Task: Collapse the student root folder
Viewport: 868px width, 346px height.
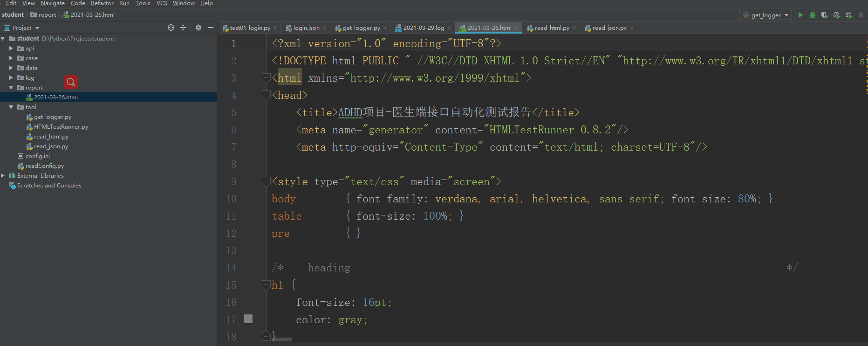Action: [3, 39]
